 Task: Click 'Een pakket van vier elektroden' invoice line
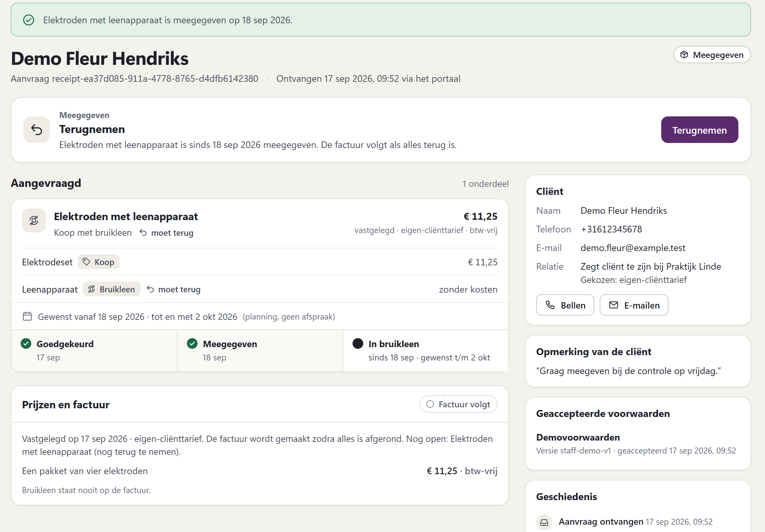(x=85, y=471)
